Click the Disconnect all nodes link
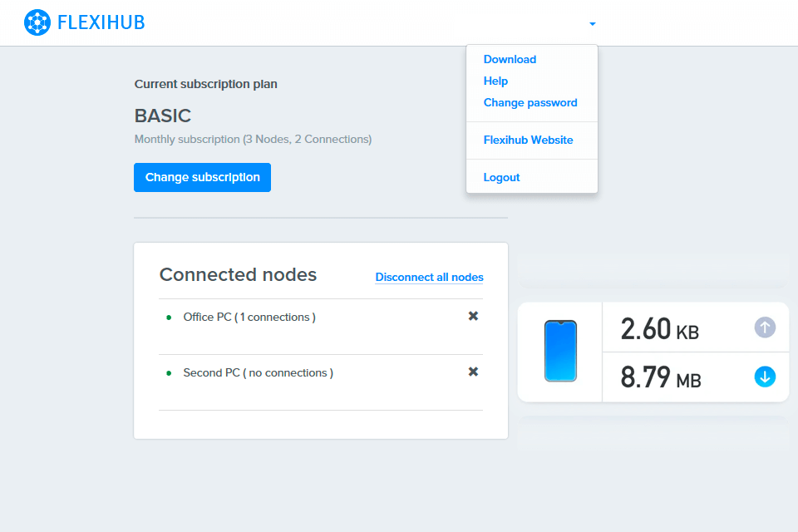Image resolution: width=798 pixels, height=532 pixels. click(x=429, y=277)
